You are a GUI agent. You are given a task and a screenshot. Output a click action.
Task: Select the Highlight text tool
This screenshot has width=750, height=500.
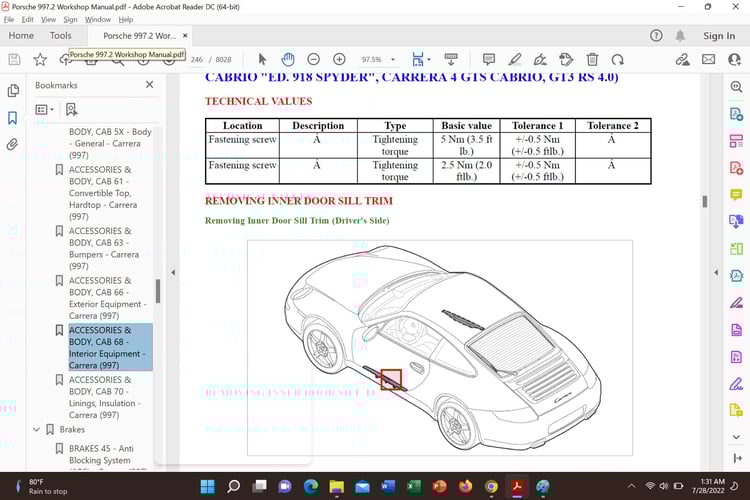point(515,59)
